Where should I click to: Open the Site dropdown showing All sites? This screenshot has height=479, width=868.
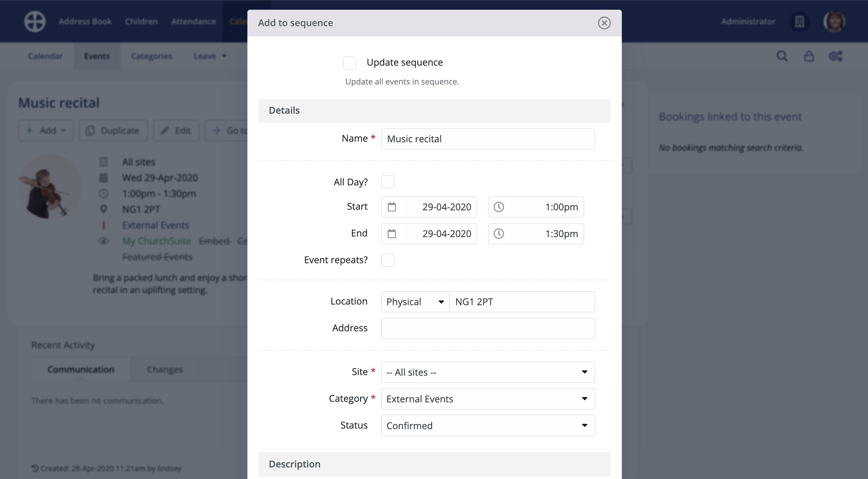coord(487,372)
